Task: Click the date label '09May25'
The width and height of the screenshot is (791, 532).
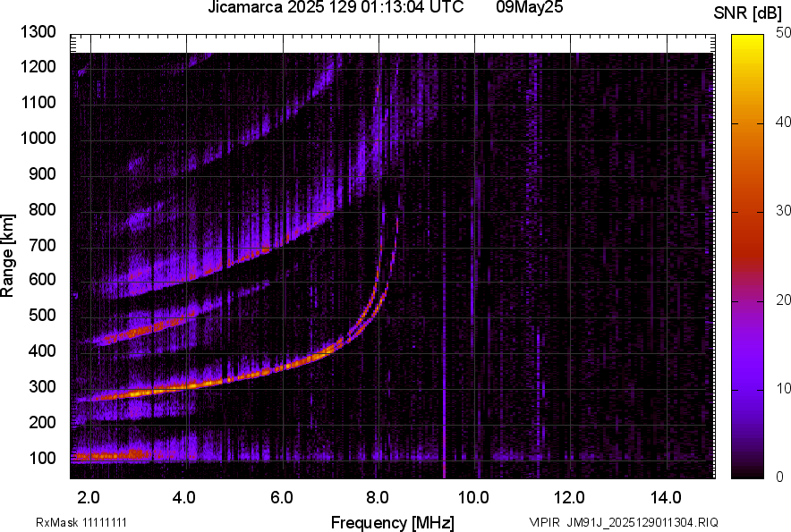Action: pyautogui.click(x=530, y=7)
